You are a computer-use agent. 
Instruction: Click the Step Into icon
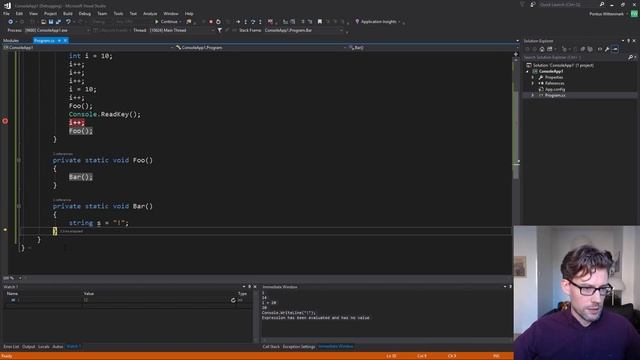click(x=245, y=22)
